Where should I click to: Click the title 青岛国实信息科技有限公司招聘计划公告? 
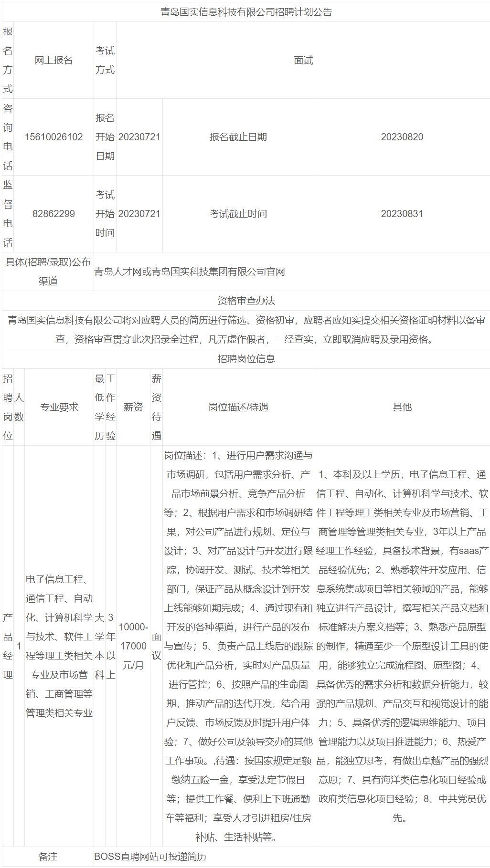point(246,12)
